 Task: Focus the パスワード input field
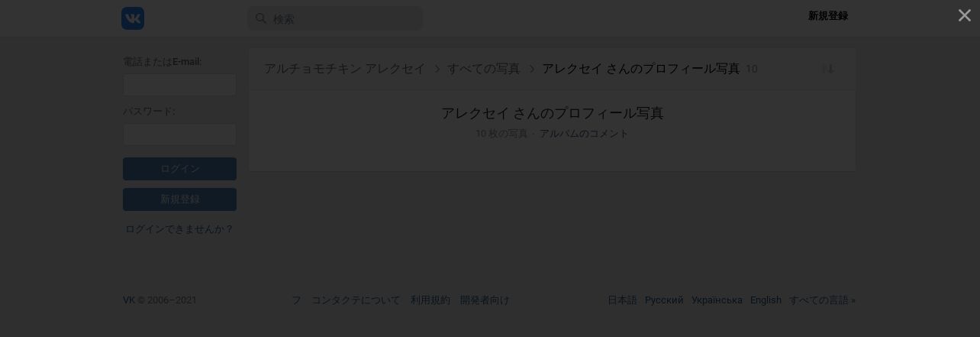[x=180, y=134]
